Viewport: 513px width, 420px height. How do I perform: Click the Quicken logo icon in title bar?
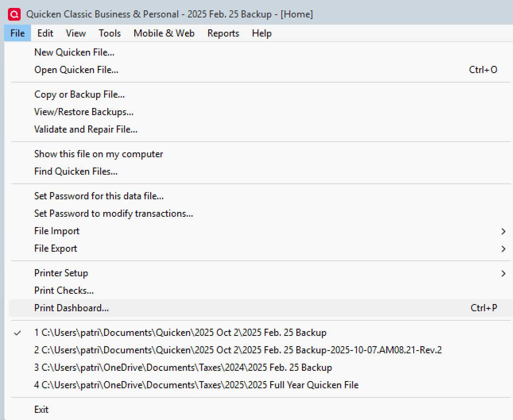(x=15, y=14)
